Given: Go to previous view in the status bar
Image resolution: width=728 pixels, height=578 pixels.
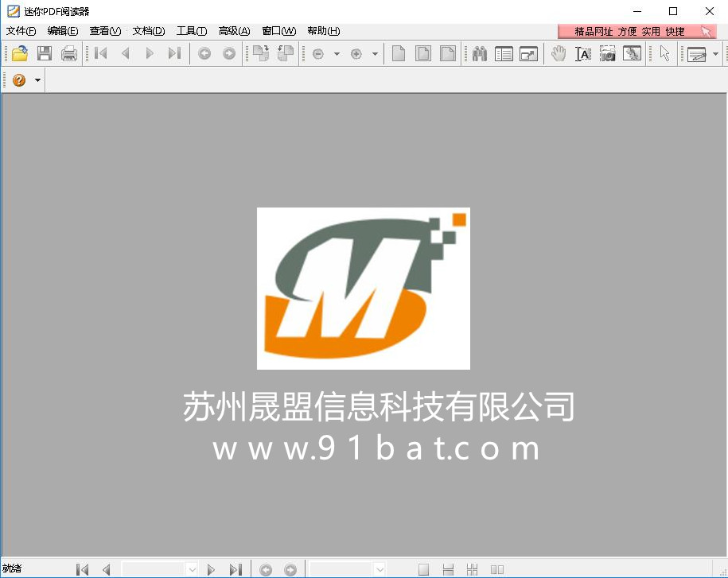Looking at the screenshot, I should click(266, 569).
